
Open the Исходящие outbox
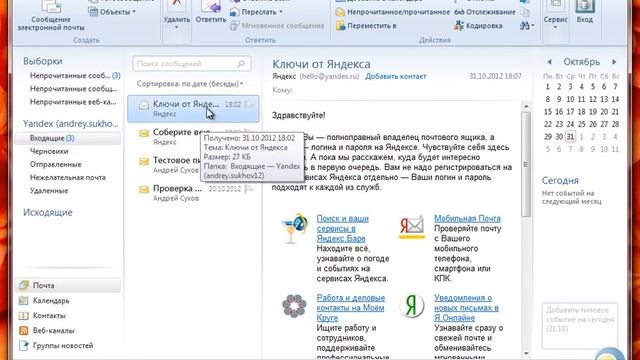[x=48, y=212]
